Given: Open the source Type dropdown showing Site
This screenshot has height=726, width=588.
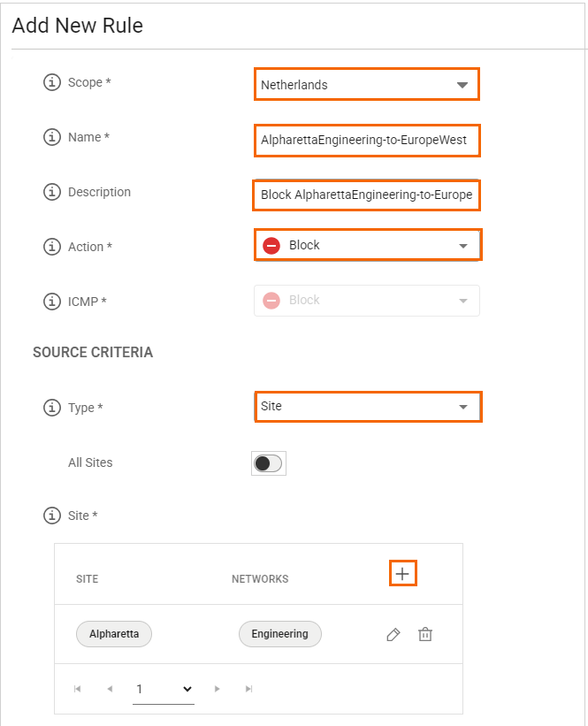Looking at the screenshot, I should click(367, 407).
